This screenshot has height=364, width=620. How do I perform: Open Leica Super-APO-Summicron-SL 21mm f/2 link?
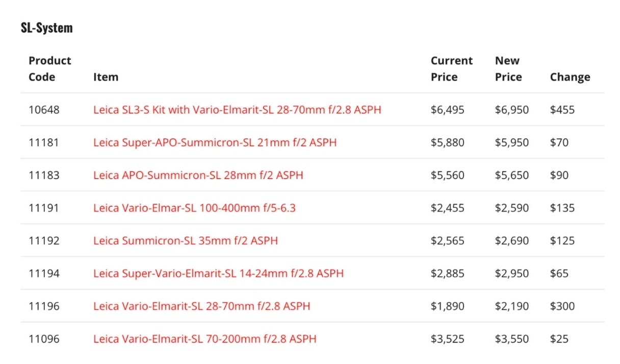click(x=215, y=142)
